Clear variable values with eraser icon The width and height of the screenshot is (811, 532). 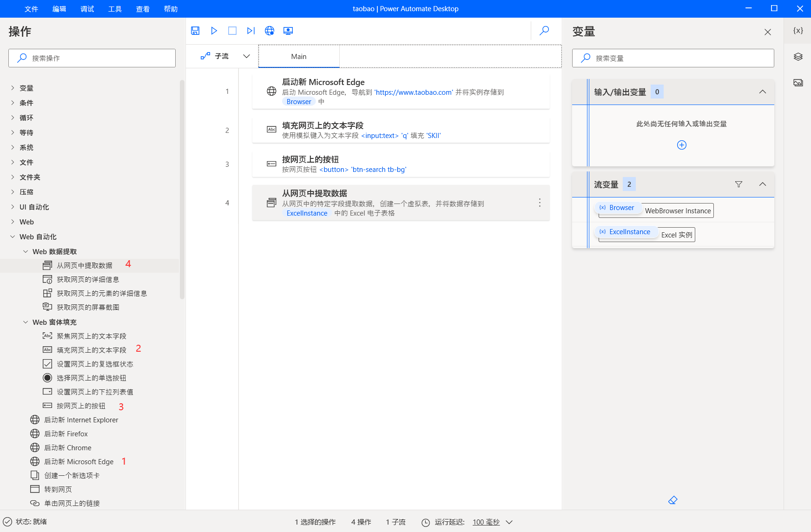pyautogui.click(x=673, y=500)
